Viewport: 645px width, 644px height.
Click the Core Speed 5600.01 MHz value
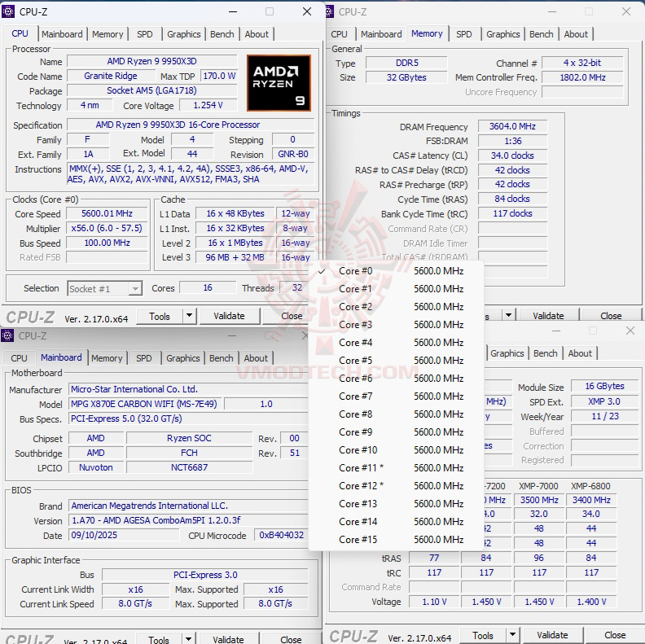pos(107,213)
